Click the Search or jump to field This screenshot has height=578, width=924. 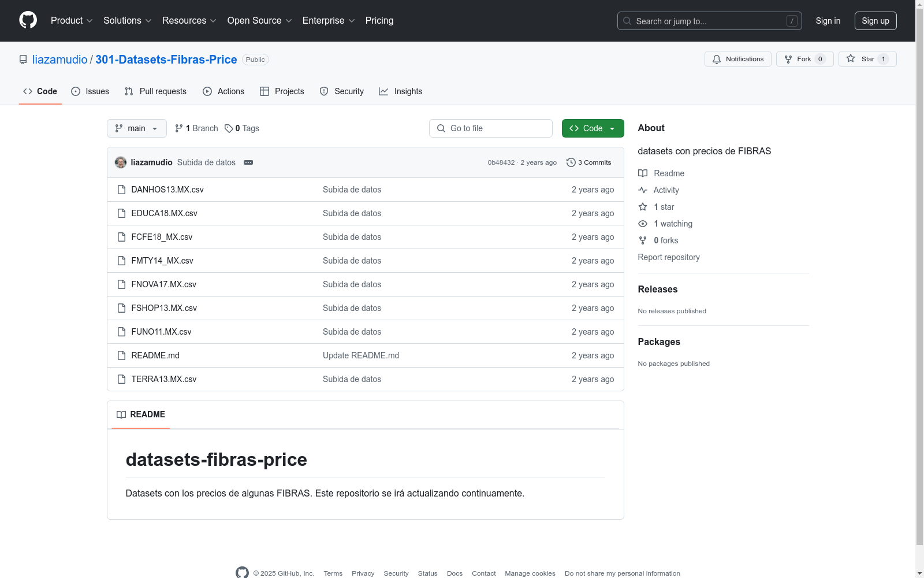coord(710,21)
